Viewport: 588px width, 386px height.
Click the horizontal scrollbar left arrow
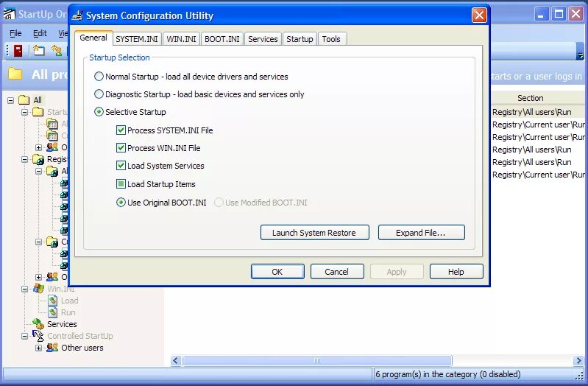pos(176,360)
